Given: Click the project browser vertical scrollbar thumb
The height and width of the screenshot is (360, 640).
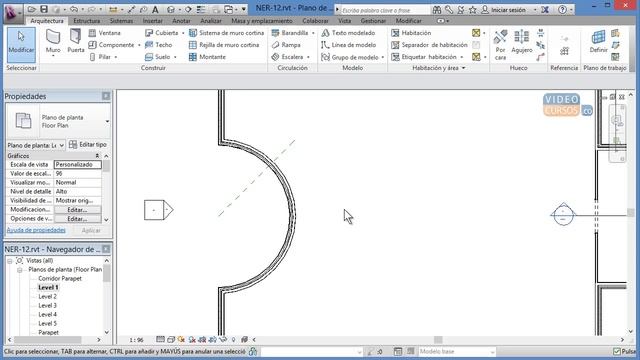Looking at the screenshot, I should point(107,273).
